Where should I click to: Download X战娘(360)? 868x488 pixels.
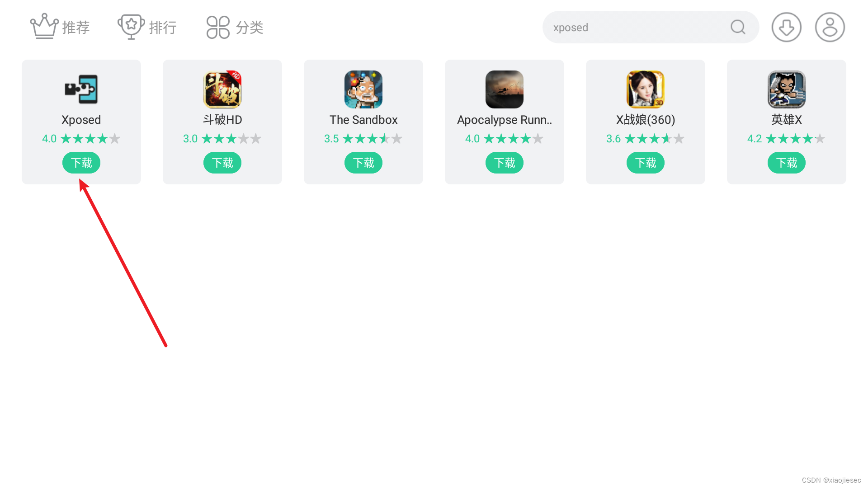(646, 163)
